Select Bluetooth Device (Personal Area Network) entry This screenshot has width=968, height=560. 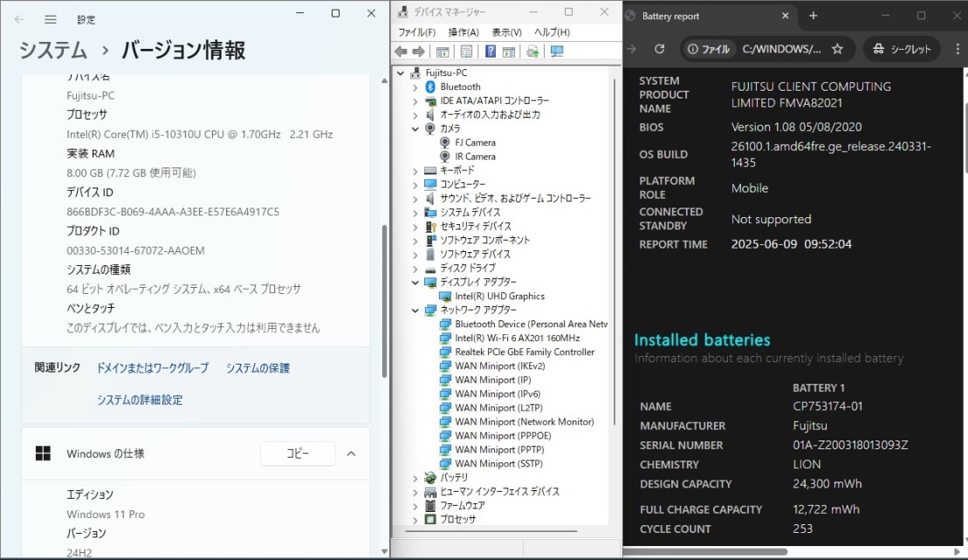pyautogui.click(x=531, y=324)
